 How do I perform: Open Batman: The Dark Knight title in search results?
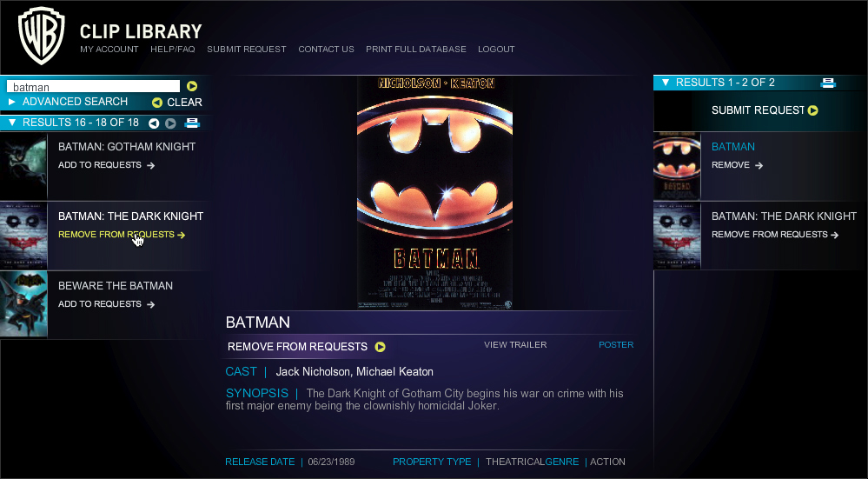pos(130,216)
